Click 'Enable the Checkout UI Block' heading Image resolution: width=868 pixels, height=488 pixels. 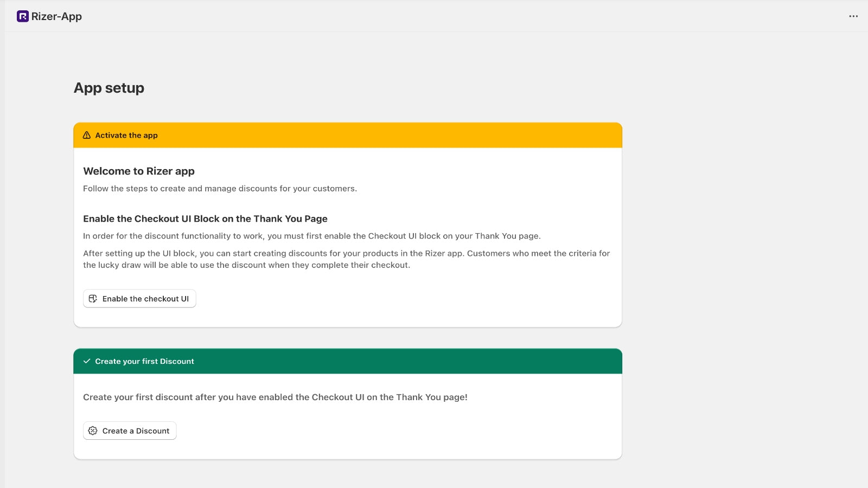click(x=205, y=219)
